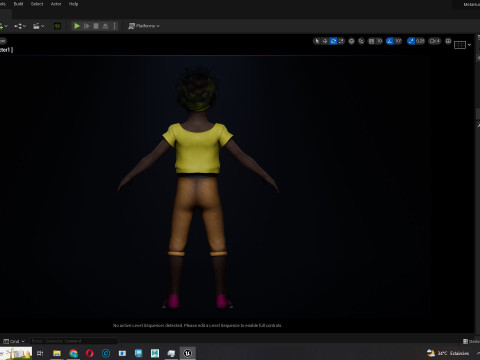
Task: Choose the Select objects mode icon
Action: point(317,41)
